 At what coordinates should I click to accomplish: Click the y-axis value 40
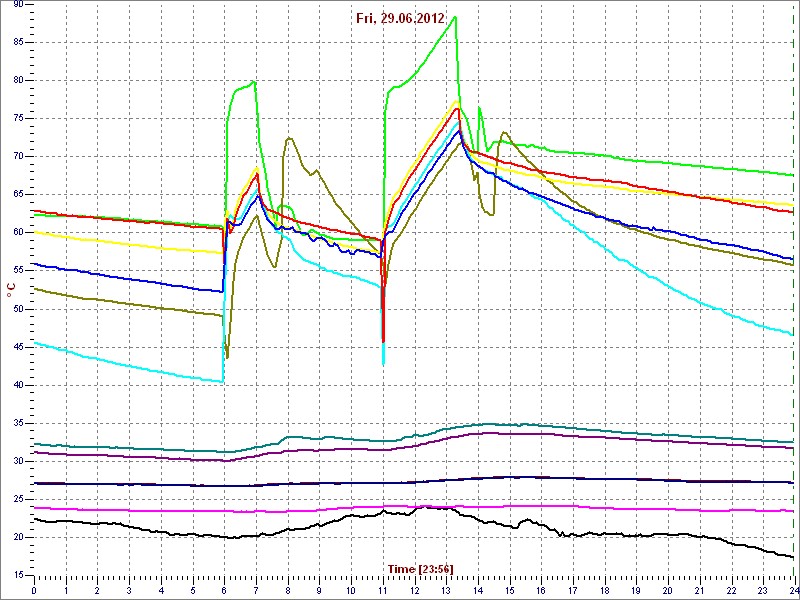coord(17,385)
